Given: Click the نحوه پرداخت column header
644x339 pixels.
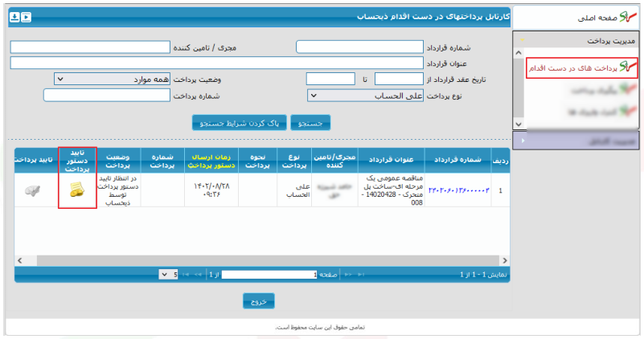Looking at the screenshot, I should click(x=257, y=161).
